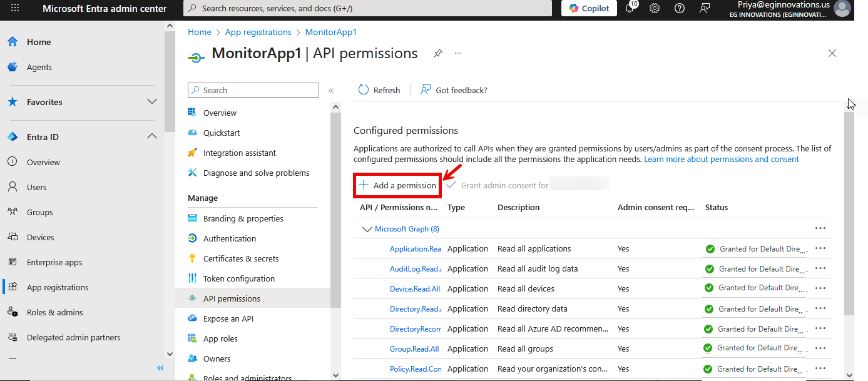Open the Copilot assistant
This screenshot has height=381, width=868.
point(589,8)
